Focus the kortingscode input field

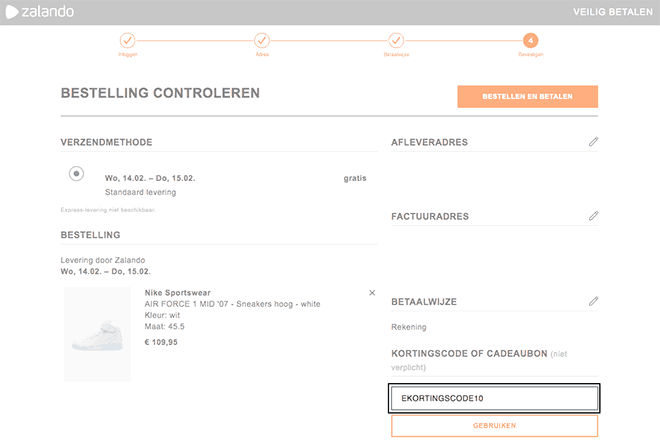pos(494,398)
